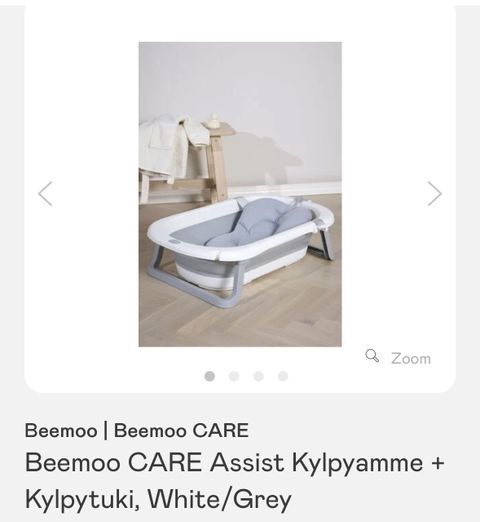The image size is (480, 522).
Task: Switch to the third carousel dot
Action: click(259, 376)
